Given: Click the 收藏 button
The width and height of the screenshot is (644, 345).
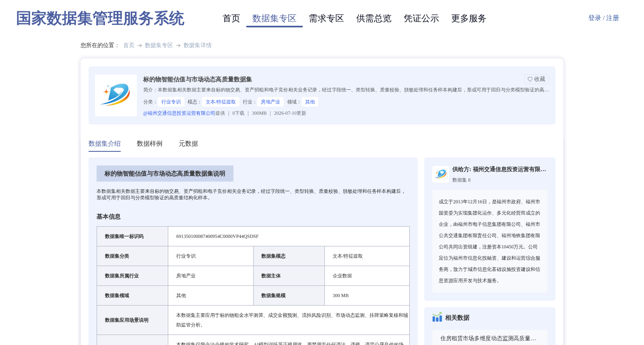Looking at the screenshot, I should point(537,79).
